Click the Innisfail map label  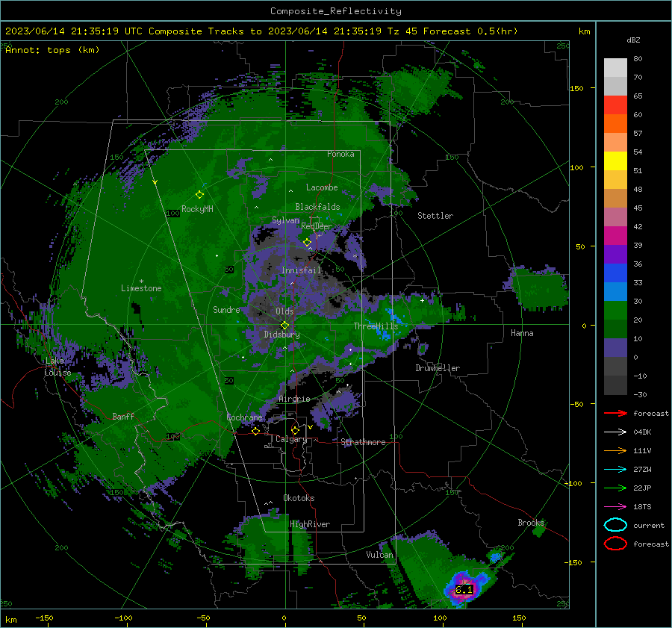301,270
